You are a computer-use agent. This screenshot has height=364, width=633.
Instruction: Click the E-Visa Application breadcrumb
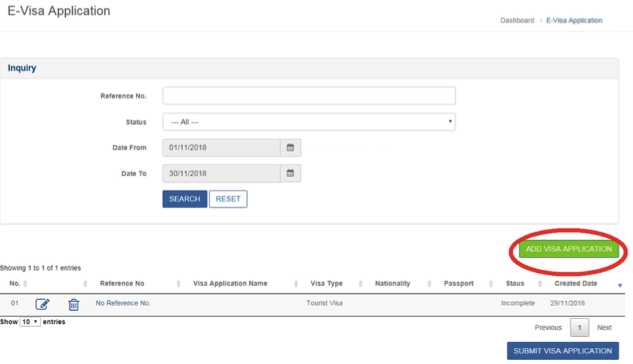[x=574, y=20]
